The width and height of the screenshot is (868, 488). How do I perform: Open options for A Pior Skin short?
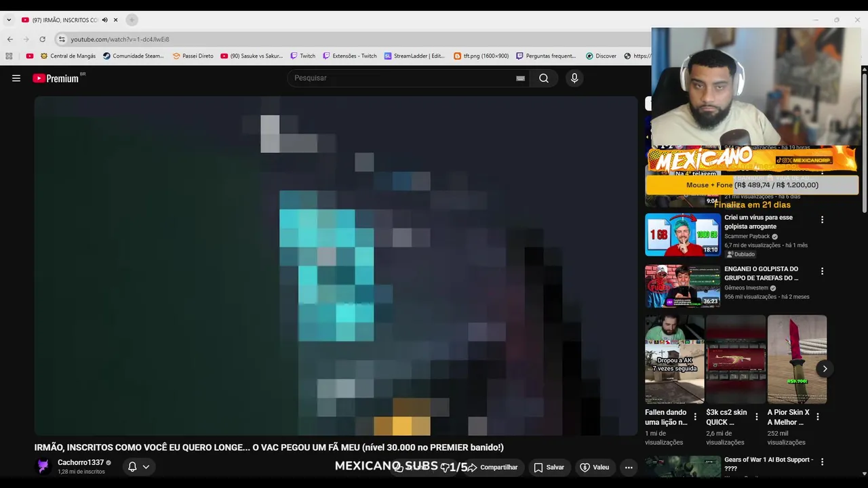(x=817, y=417)
